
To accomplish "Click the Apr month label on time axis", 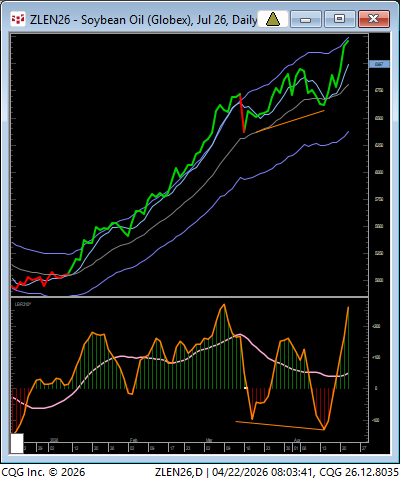I will coord(297,440).
